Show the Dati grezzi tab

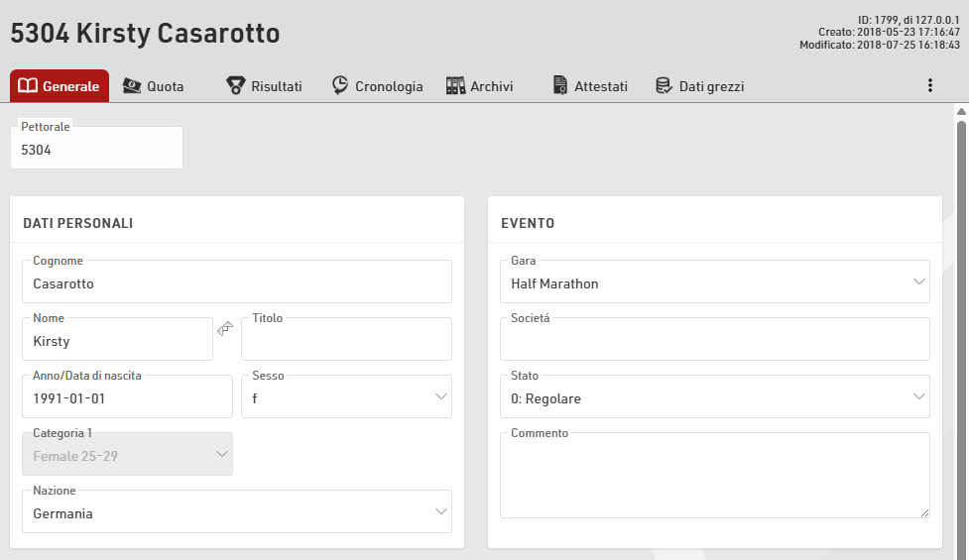[699, 86]
